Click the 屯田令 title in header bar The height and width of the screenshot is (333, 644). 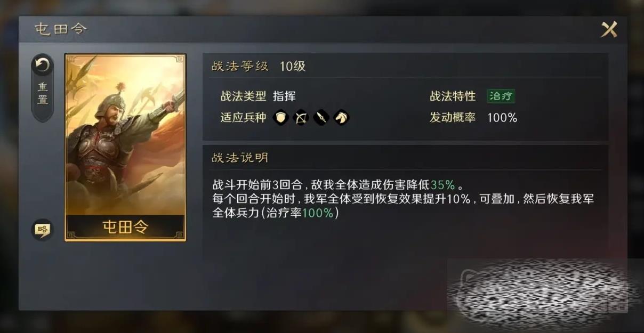point(60,29)
